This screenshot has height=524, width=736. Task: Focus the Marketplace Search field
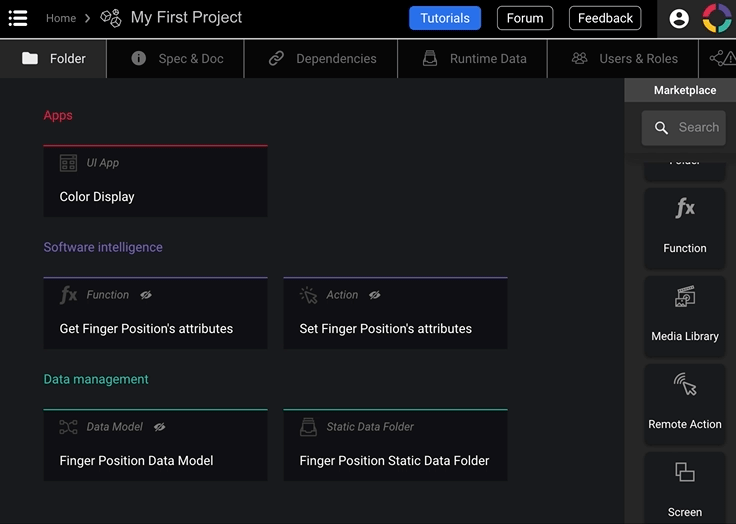pyautogui.click(x=683, y=128)
